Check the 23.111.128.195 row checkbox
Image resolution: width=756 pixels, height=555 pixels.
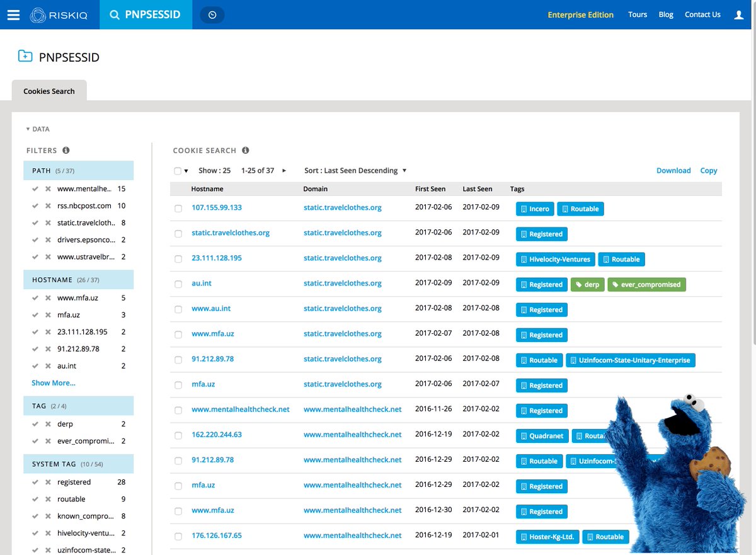tap(178, 259)
